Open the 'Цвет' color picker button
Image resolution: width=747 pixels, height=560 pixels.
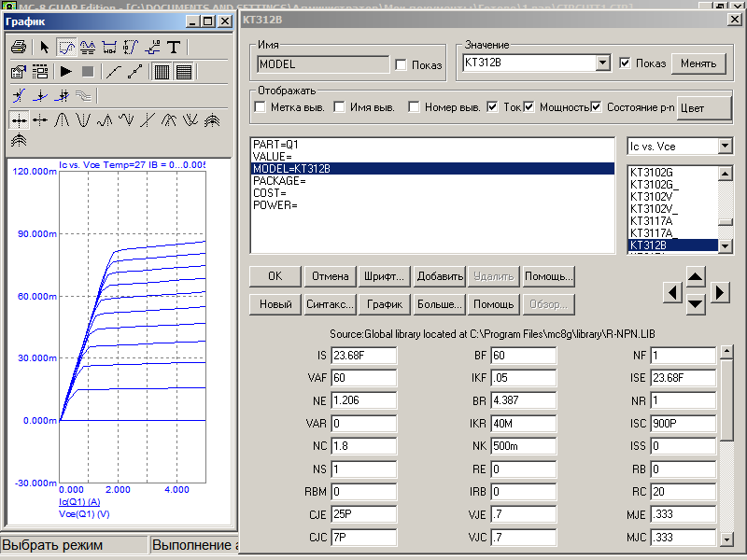click(x=704, y=107)
